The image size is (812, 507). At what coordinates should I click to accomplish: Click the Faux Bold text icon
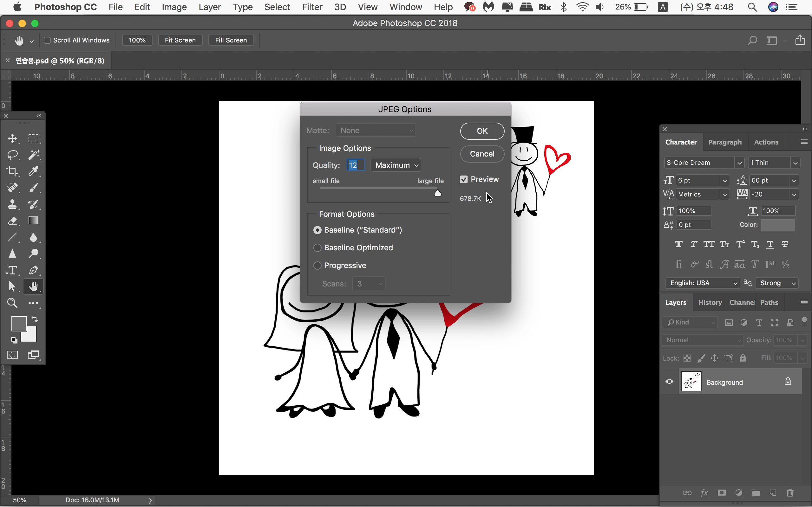click(678, 244)
